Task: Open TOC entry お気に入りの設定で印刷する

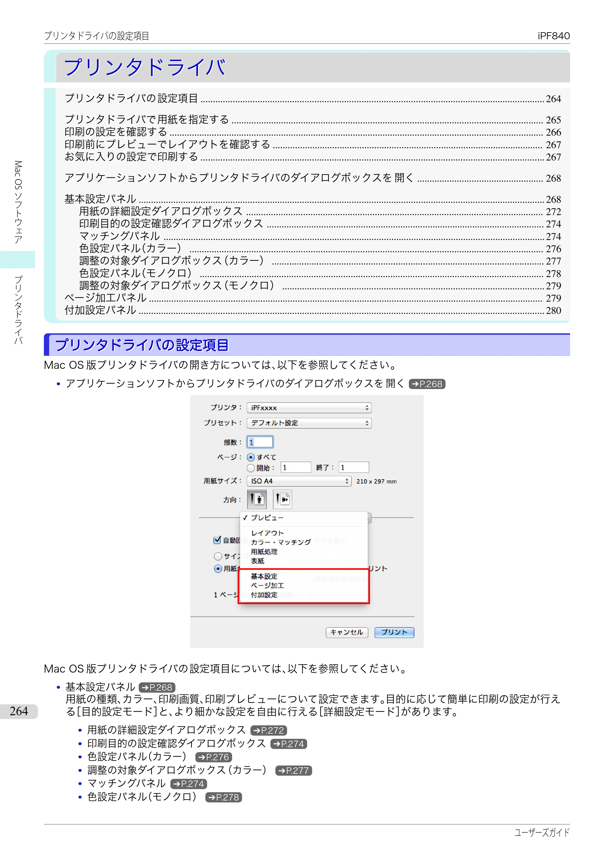Action: pyautogui.click(x=313, y=156)
